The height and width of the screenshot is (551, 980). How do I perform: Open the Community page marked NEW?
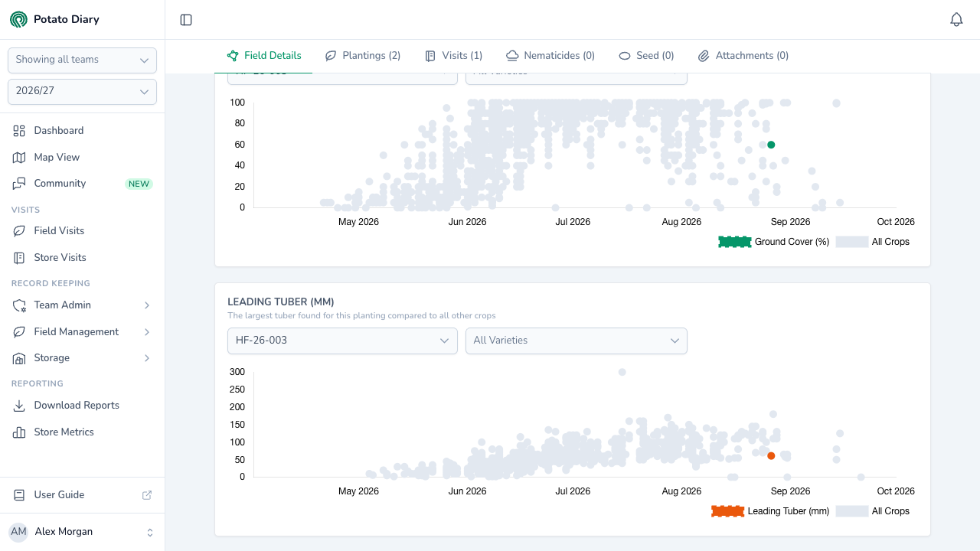coord(82,184)
